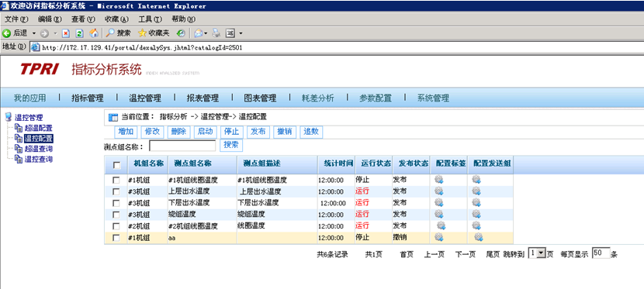This screenshot has width=644, height=289.
Task: Click IE Print icon
Action: point(216,33)
